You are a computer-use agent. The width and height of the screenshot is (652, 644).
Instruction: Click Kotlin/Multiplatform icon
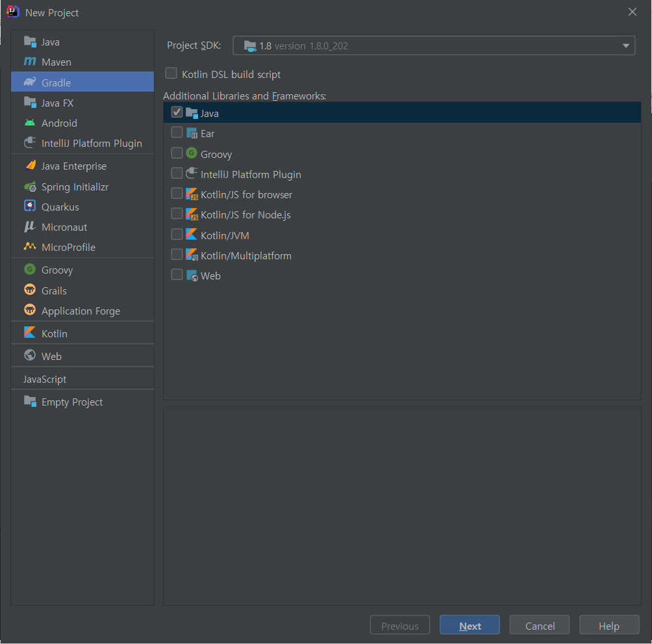pos(192,255)
